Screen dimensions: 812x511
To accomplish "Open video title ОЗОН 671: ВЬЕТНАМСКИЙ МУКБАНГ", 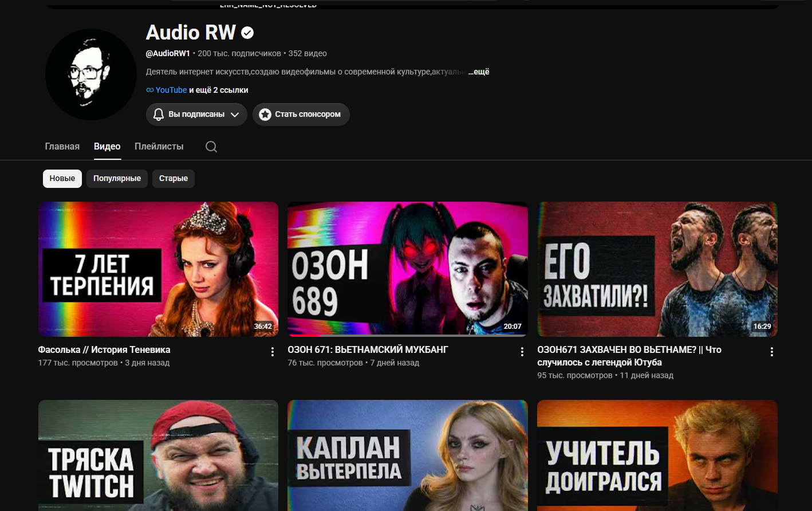I will [x=368, y=349].
